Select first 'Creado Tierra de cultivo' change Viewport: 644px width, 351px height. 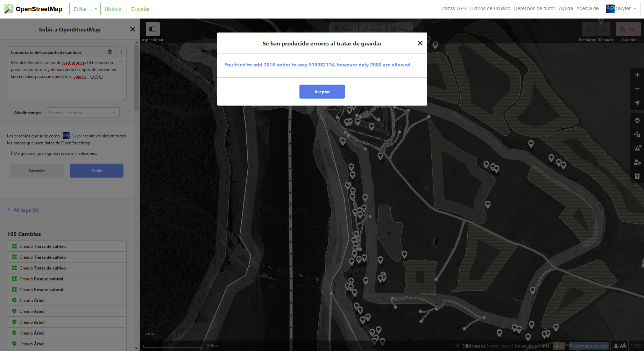click(x=66, y=246)
